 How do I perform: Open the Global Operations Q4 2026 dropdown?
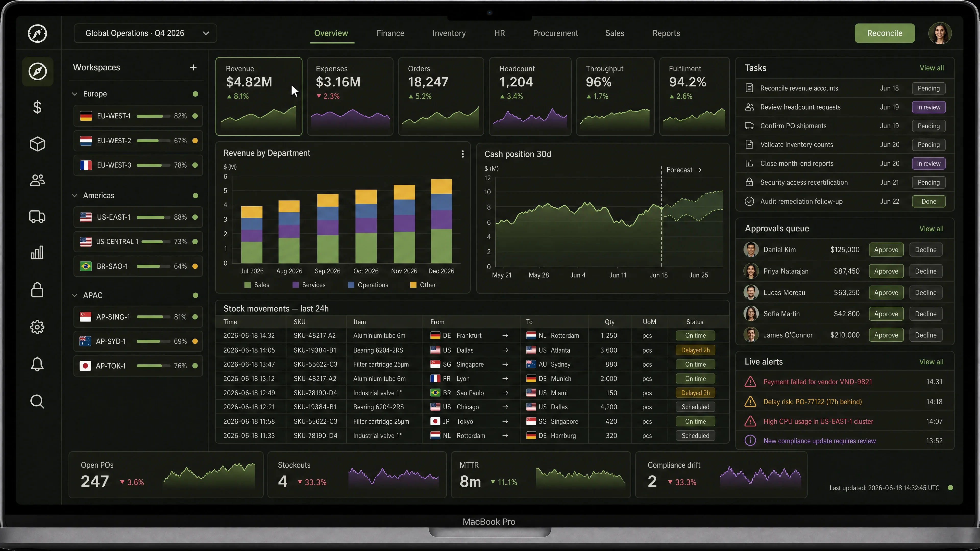(145, 33)
